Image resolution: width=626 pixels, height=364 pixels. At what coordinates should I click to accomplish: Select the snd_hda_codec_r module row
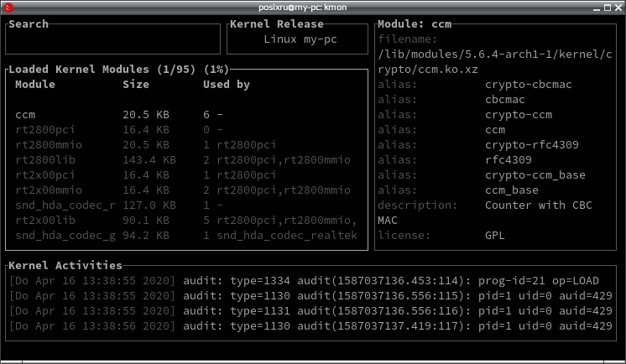tap(186, 205)
